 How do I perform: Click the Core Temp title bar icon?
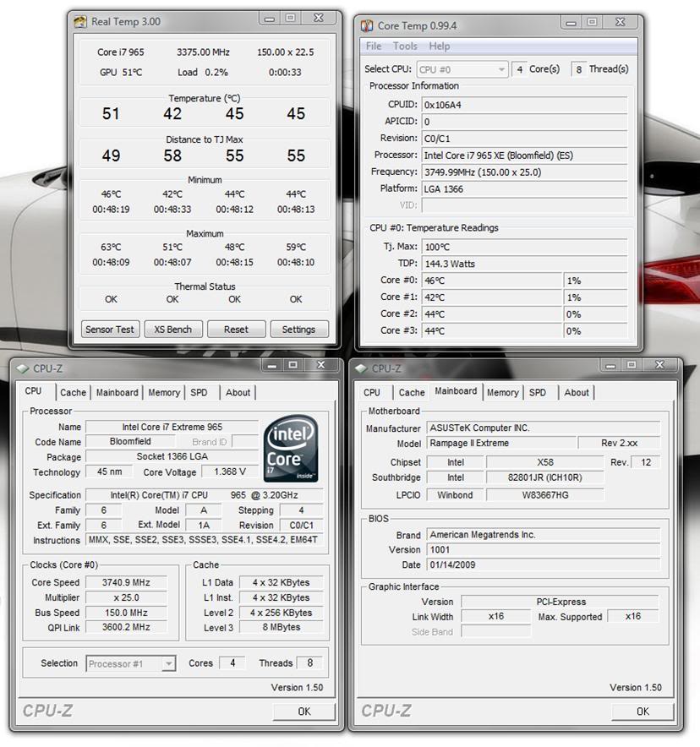(x=367, y=26)
